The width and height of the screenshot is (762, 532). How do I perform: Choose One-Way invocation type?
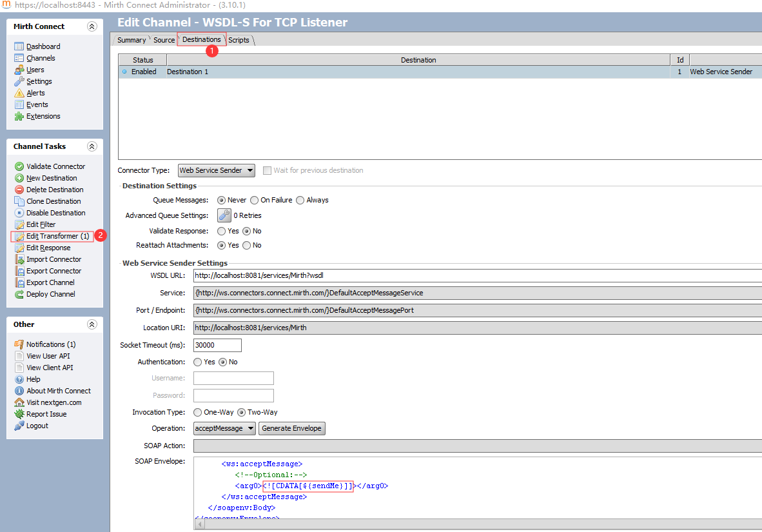pyautogui.click(x=197, y=412)
